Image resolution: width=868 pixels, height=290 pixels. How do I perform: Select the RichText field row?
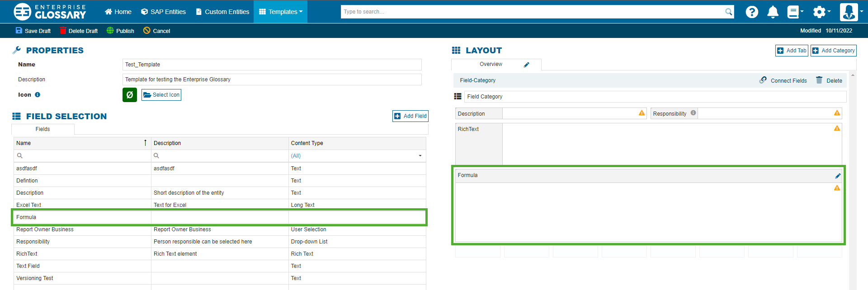pyautogui.click(x=220, y=254)
